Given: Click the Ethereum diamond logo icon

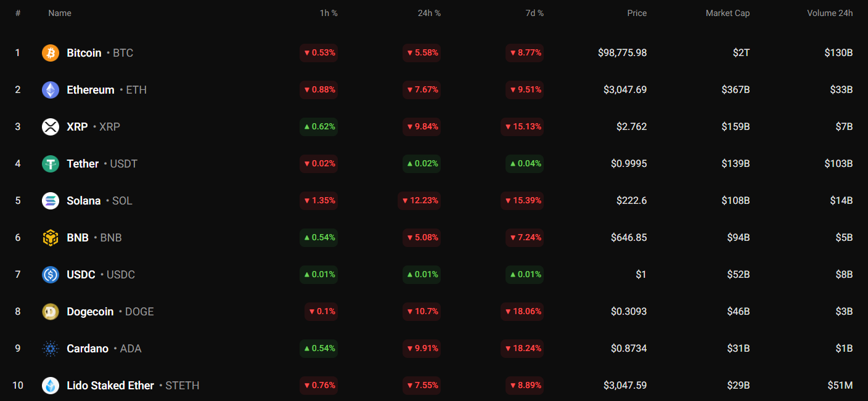Looking at the screenshot, I should [x=51, y=90].
